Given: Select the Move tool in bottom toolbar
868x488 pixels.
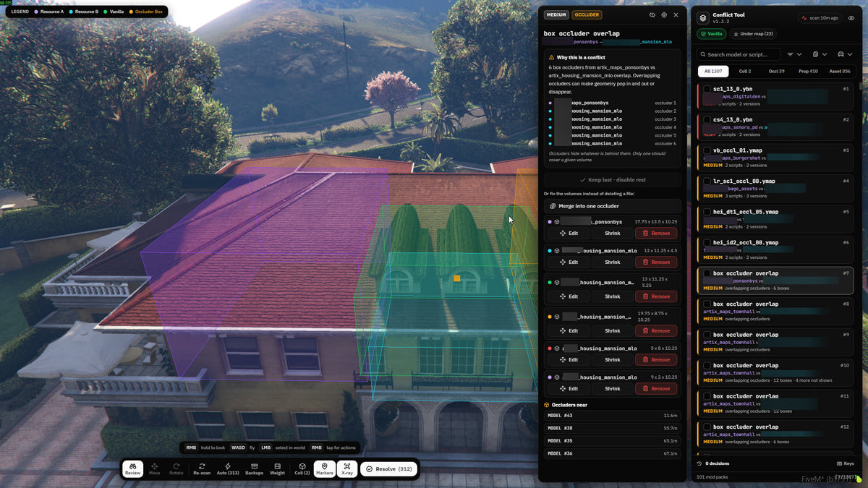Looking at the screenshot, I should click(155, 469).
